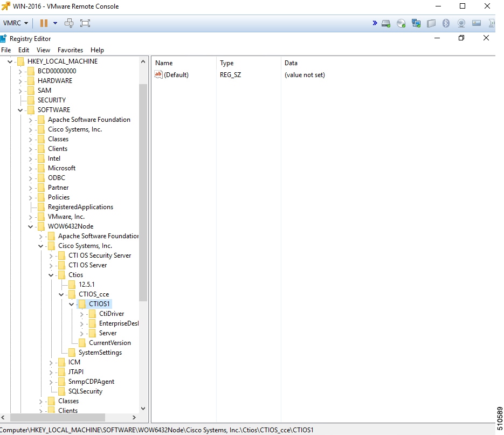
Task: Click the webcam device icon
Action: click(460, 23)
